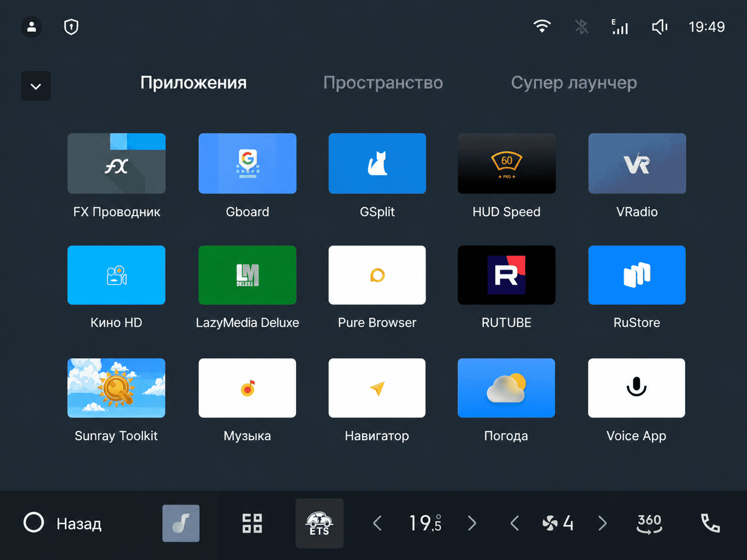Open the GSplit cat icon

coord(377,163)
